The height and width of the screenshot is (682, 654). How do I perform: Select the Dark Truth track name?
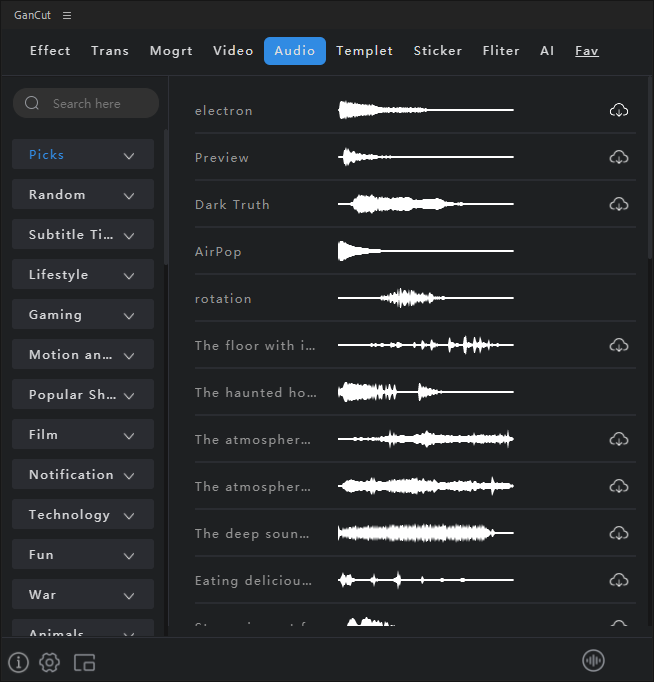(232, 204)
